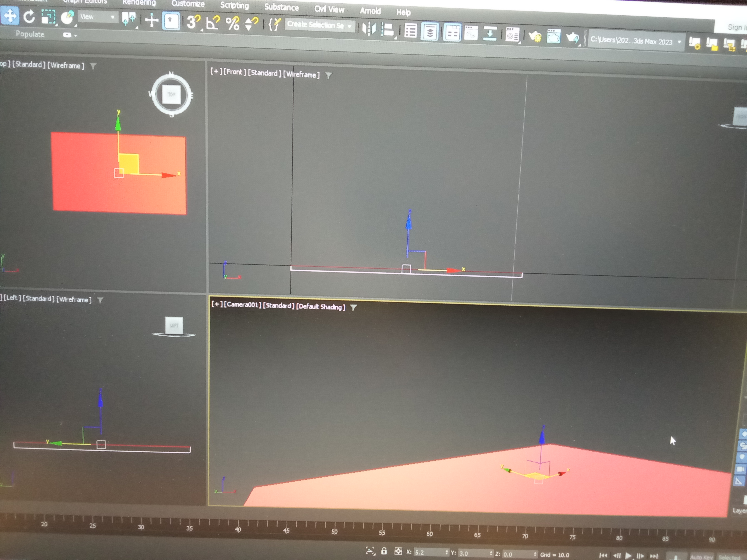Open the Civil View menu
The image size is (747, 560).
(329, 9)
